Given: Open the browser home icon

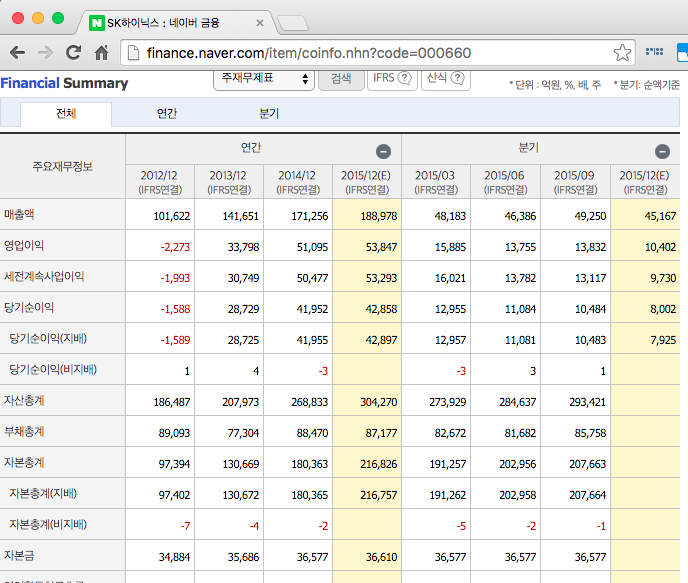Looking at the screenshot, I should 101,53.
